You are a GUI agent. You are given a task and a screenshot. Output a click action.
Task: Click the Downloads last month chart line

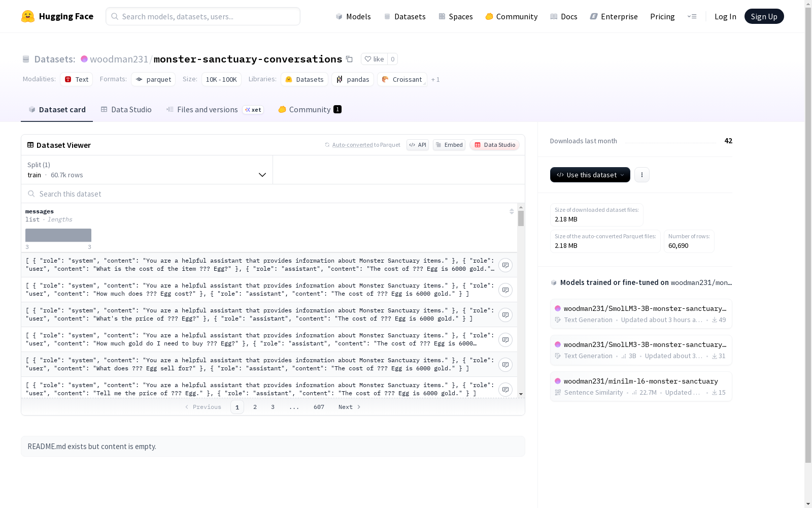coord(670,142)
